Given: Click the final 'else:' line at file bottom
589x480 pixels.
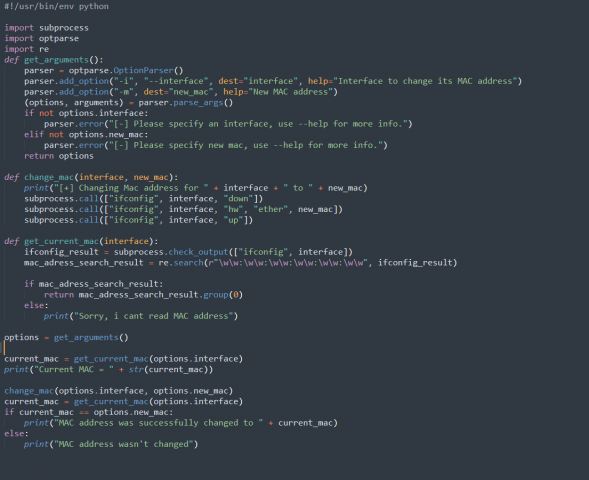Looking at the screenshot, I should tap(16, 433).
